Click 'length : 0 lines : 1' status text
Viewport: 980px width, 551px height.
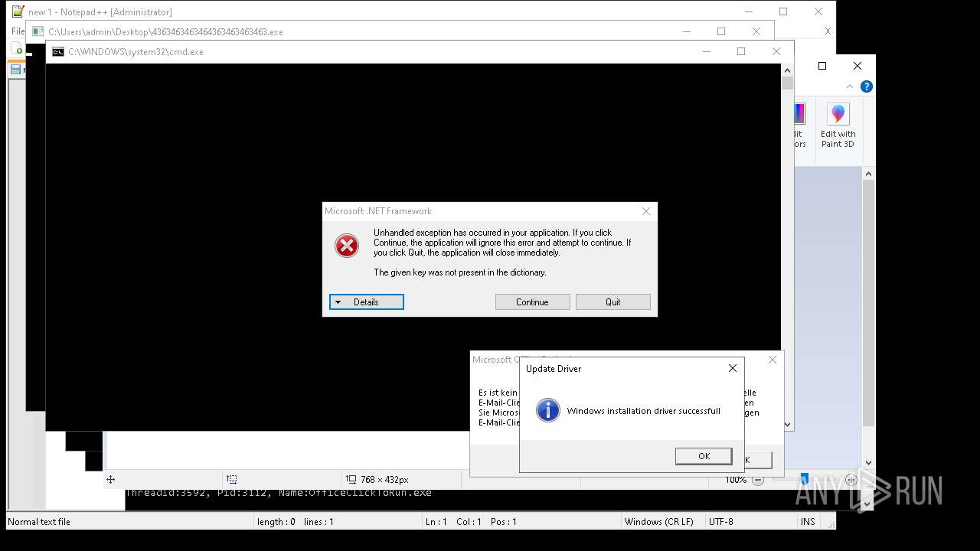[296, 522]
